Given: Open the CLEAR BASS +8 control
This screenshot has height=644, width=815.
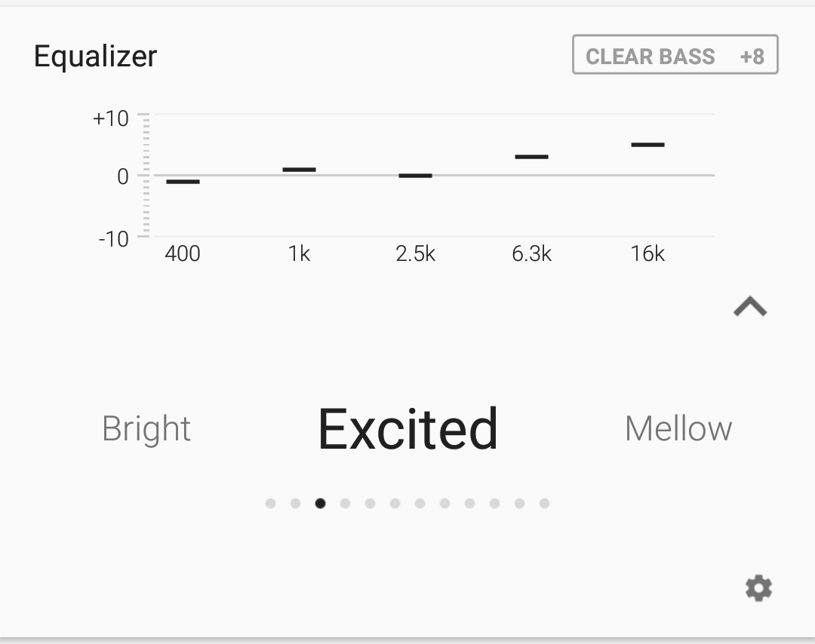Looking at the screenshot, I should [x=675, y=54].
